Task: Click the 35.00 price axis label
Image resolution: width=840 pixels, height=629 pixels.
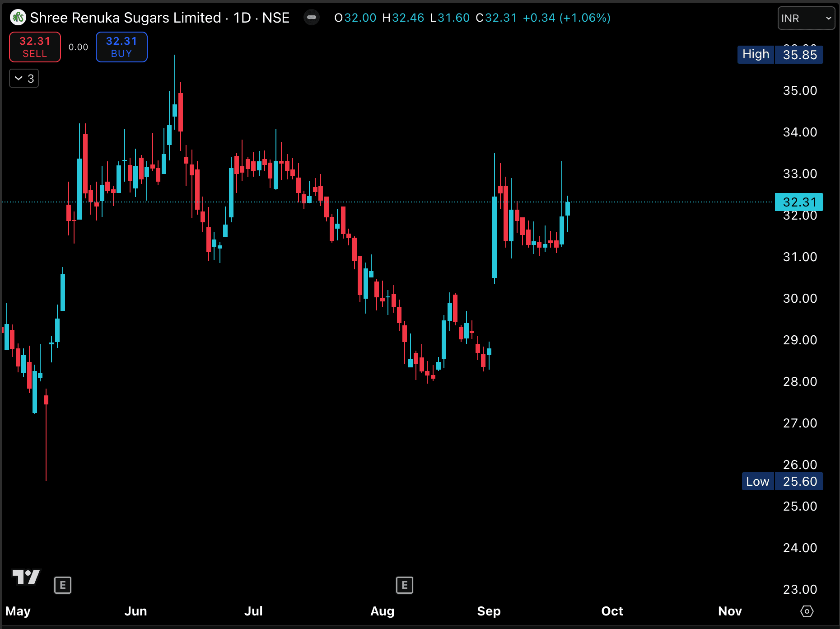Action: point(800,90)
